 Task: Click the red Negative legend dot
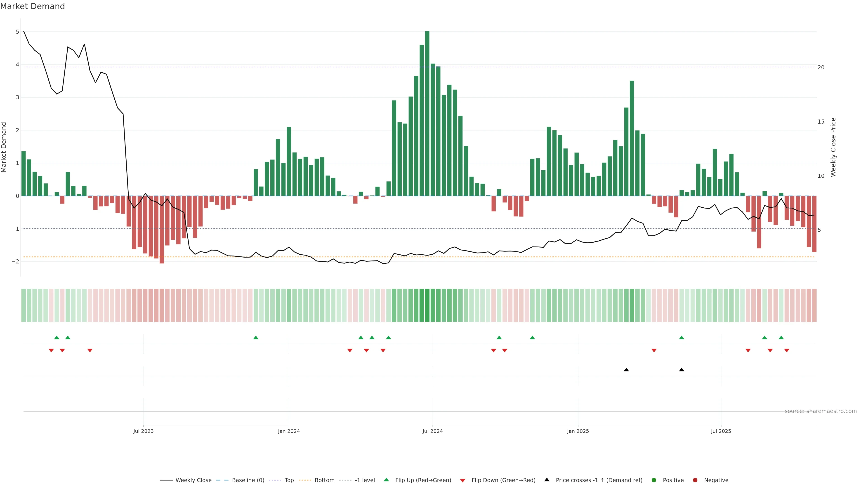coord(695,480)
